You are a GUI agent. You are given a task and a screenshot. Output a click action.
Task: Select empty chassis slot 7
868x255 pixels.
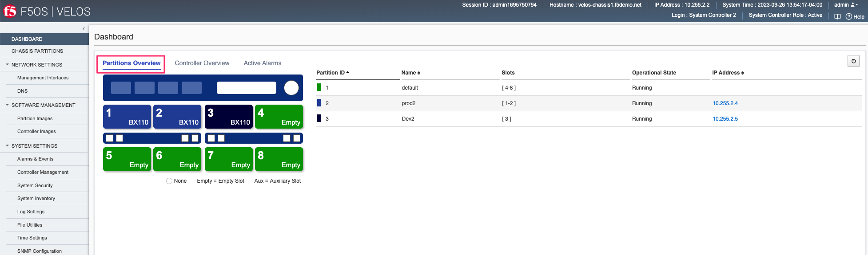[x=229, y=159]
